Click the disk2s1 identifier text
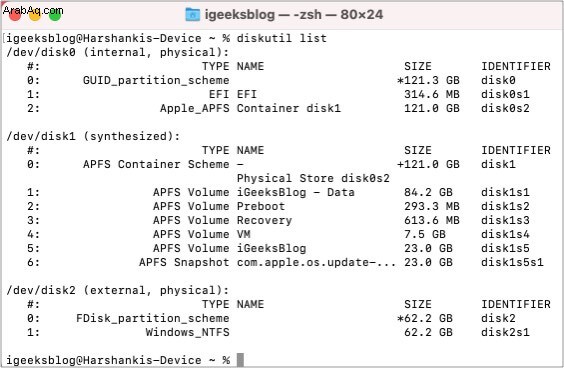564x368 pixels. [x=505, y=332]
